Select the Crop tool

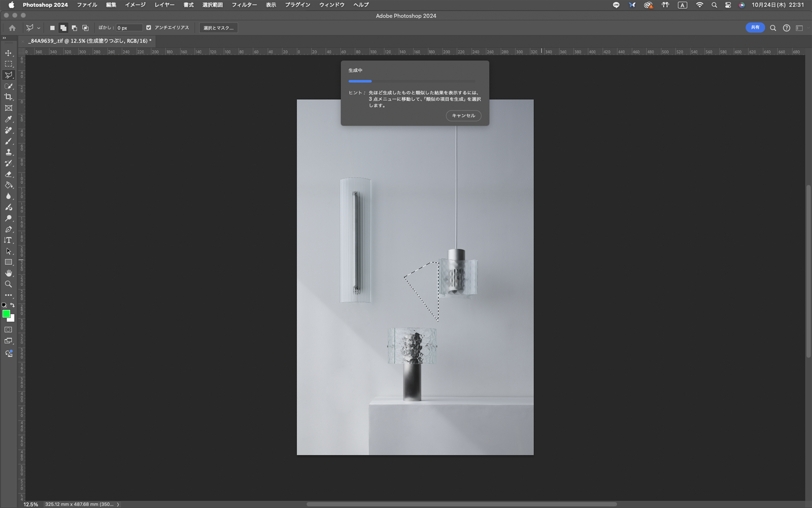coord(9,97)
